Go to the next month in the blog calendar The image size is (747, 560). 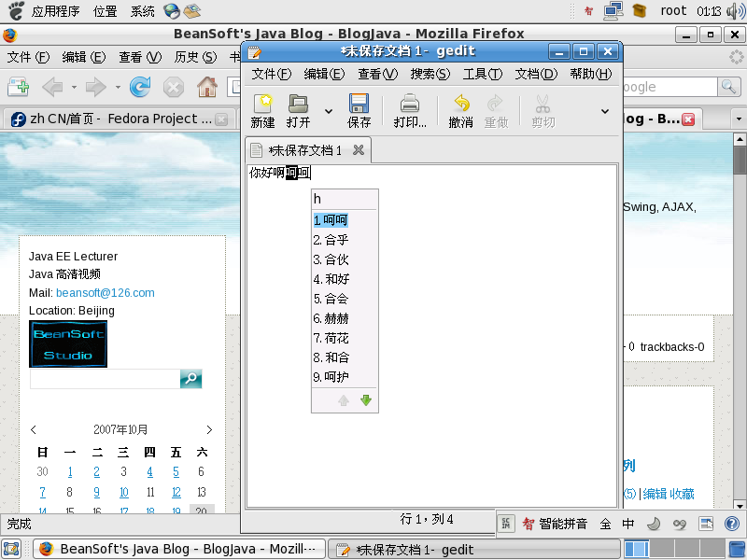209,429
